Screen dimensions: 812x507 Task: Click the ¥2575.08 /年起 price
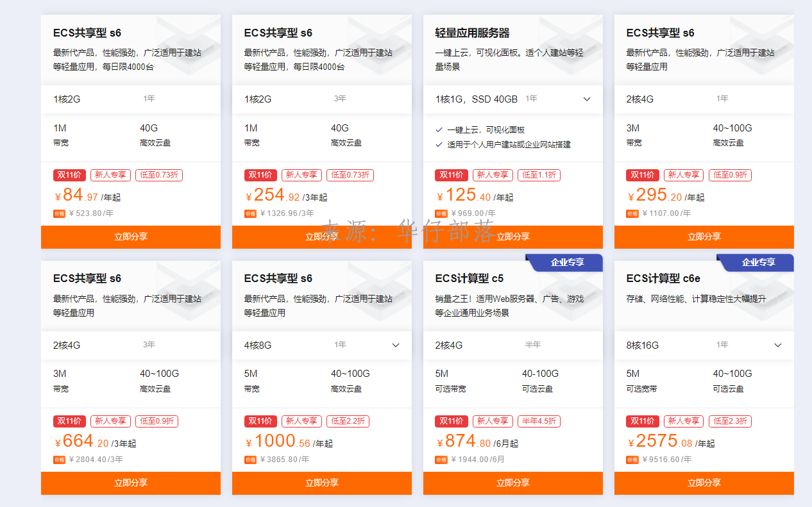pos(671,441)
